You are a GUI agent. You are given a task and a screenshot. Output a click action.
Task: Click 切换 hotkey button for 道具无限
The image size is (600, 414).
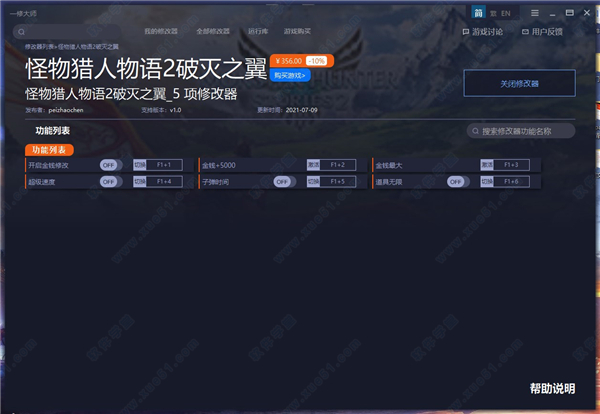487,181
